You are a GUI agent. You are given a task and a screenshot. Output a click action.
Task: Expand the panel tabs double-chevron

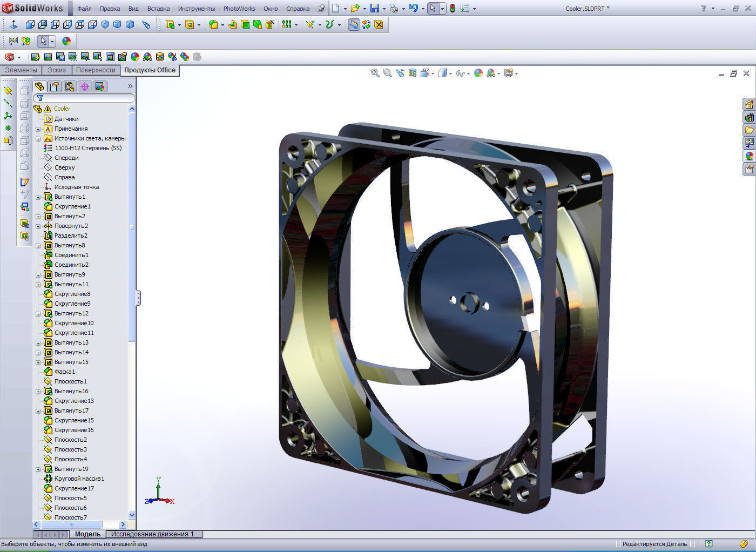point(130,86)
